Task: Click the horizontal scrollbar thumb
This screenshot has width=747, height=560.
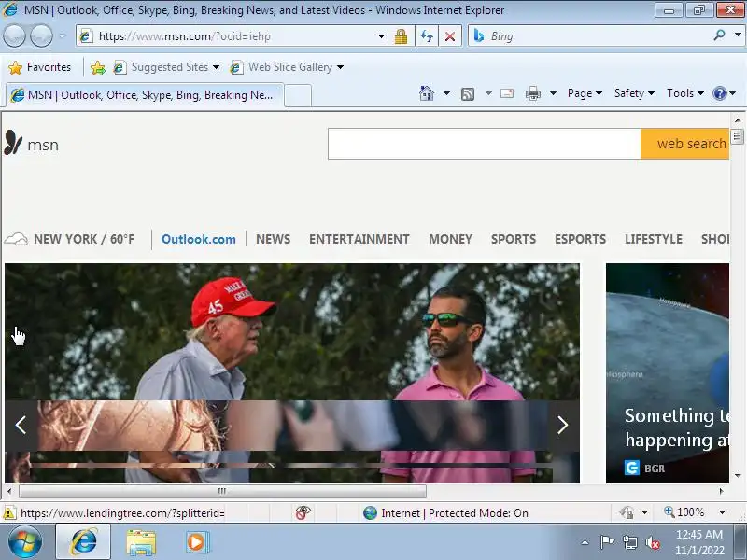Action: (x=222, y=491)
